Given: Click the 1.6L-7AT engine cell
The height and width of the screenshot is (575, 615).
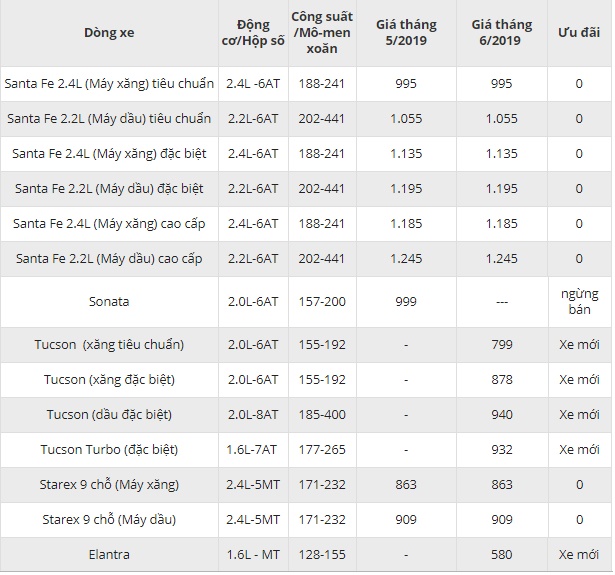Looking at the screenshot, I should [x=253, y=450].
